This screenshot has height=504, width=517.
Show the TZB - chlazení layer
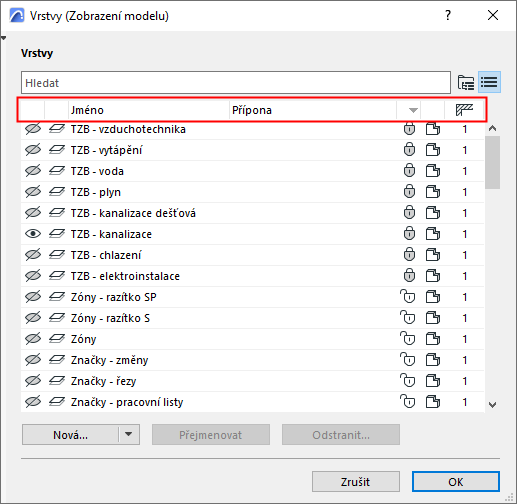(33, 255)
